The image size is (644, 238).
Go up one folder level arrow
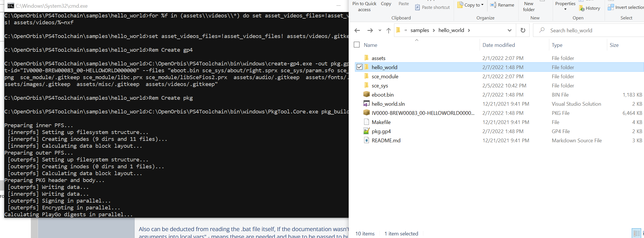coord(389,30)
